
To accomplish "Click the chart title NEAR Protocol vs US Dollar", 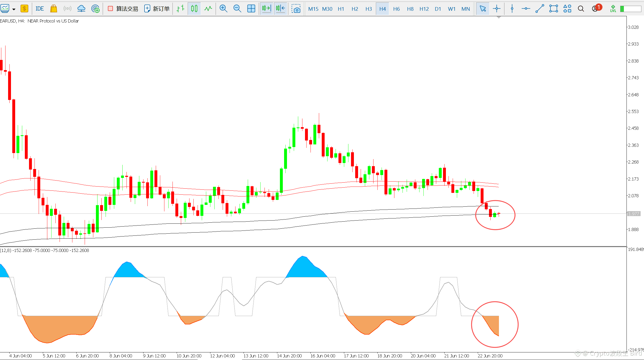I will click(53, 21).
